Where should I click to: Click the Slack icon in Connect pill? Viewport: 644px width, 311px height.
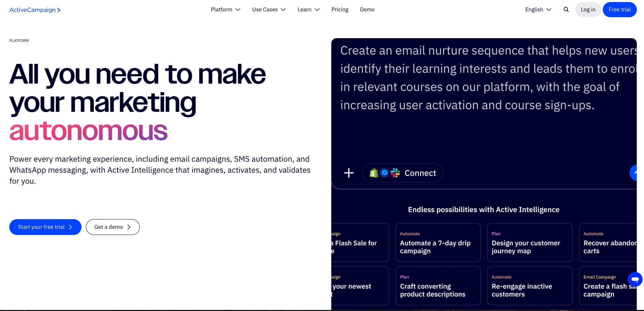[395, 173]
